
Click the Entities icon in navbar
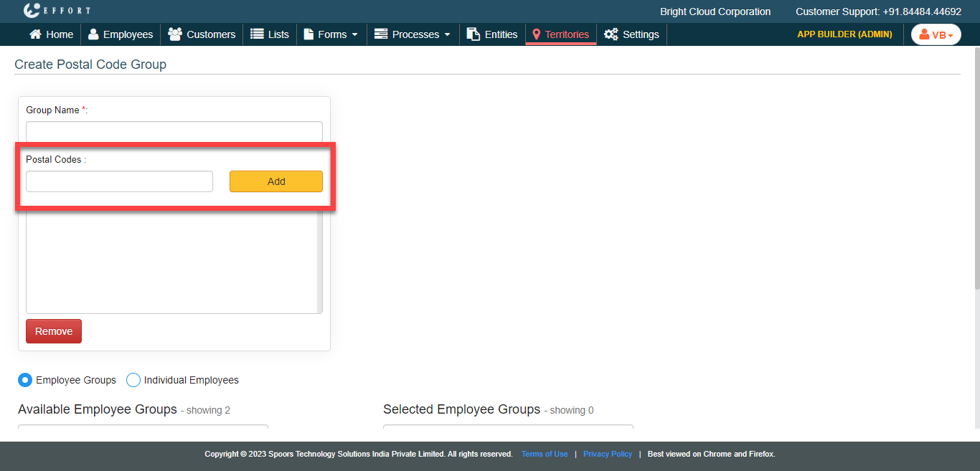(x=473, y=34)
